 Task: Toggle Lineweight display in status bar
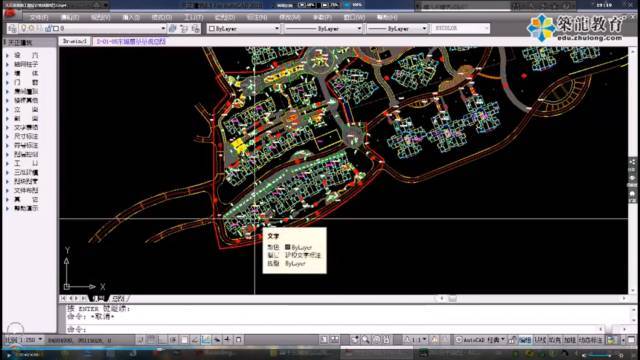(228, 340)
